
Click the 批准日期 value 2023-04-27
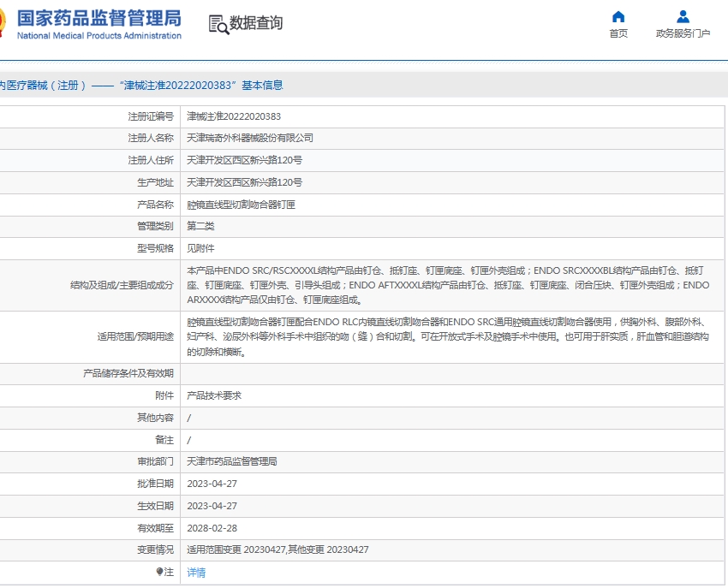212,484
